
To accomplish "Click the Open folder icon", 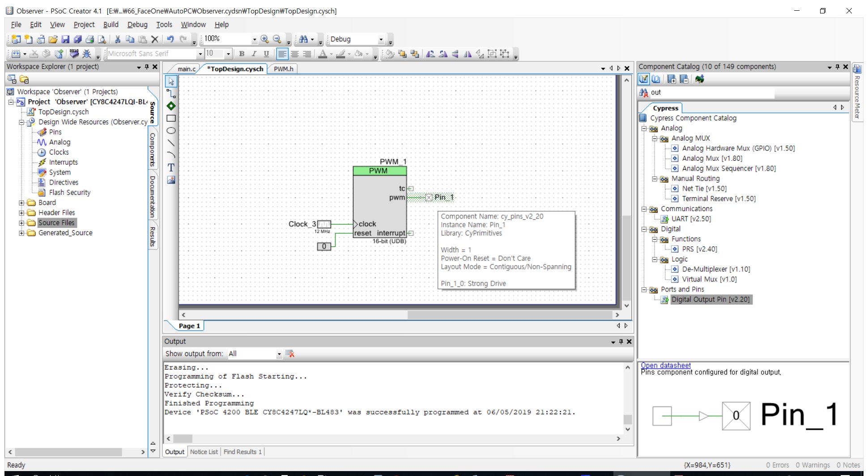I will (53, 39).
